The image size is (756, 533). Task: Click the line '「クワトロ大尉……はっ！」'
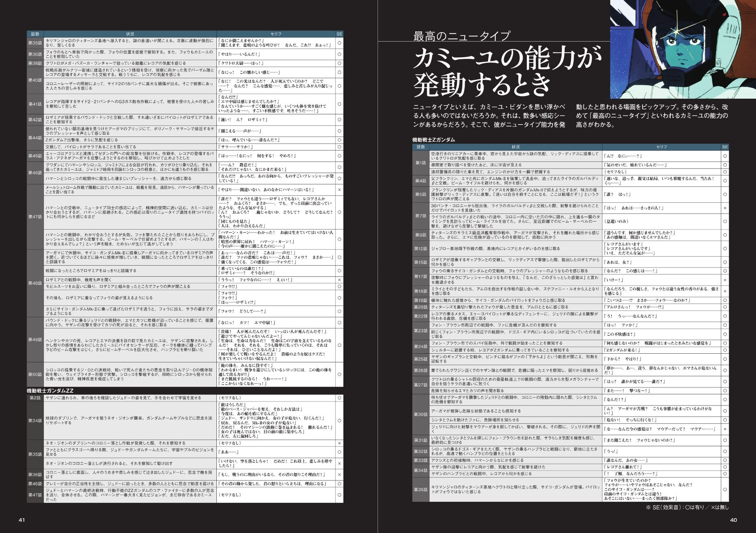click(241, 63)
